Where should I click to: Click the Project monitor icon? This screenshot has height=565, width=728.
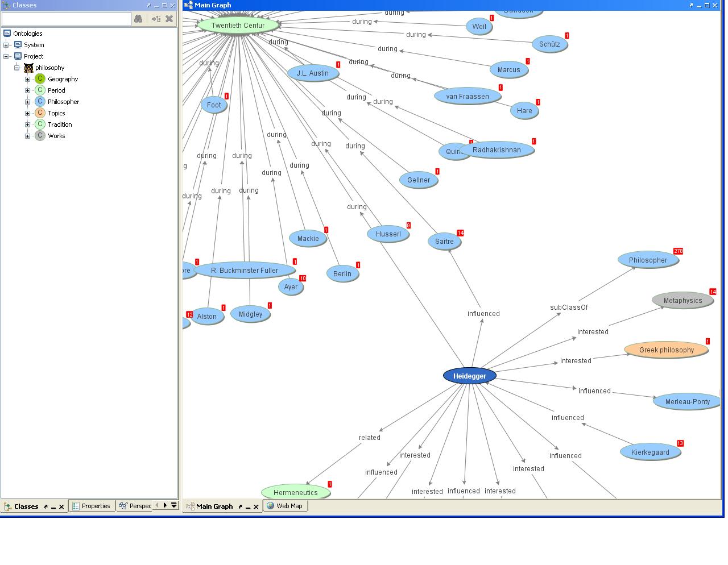coord(18,56)
